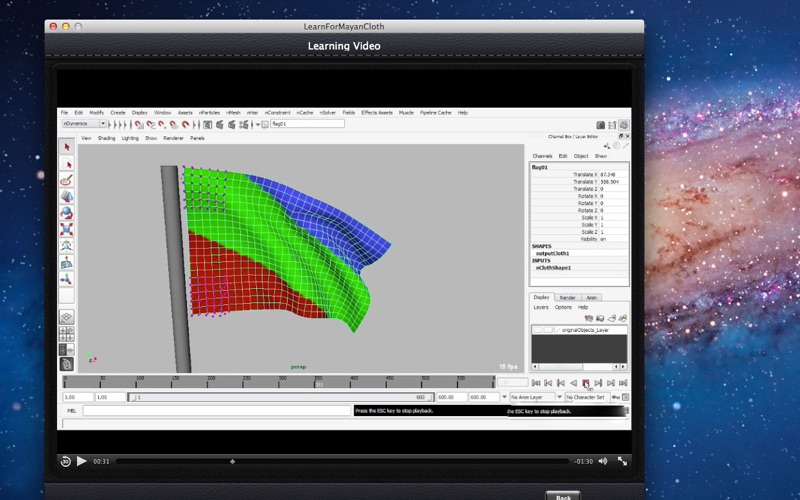Open the nCache menu
Screen dimensions: 800x500
click(x=305, y=113)
